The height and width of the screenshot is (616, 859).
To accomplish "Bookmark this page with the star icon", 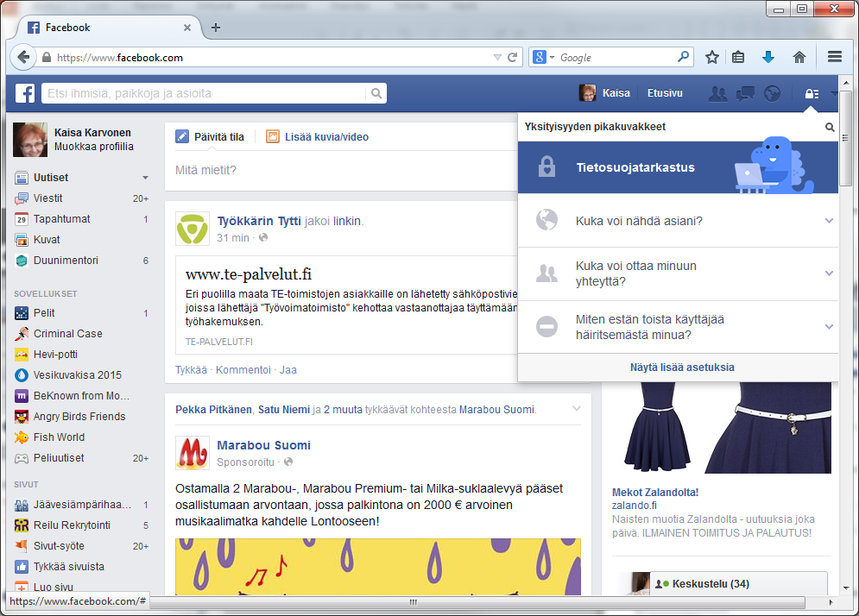I will 711,57.
